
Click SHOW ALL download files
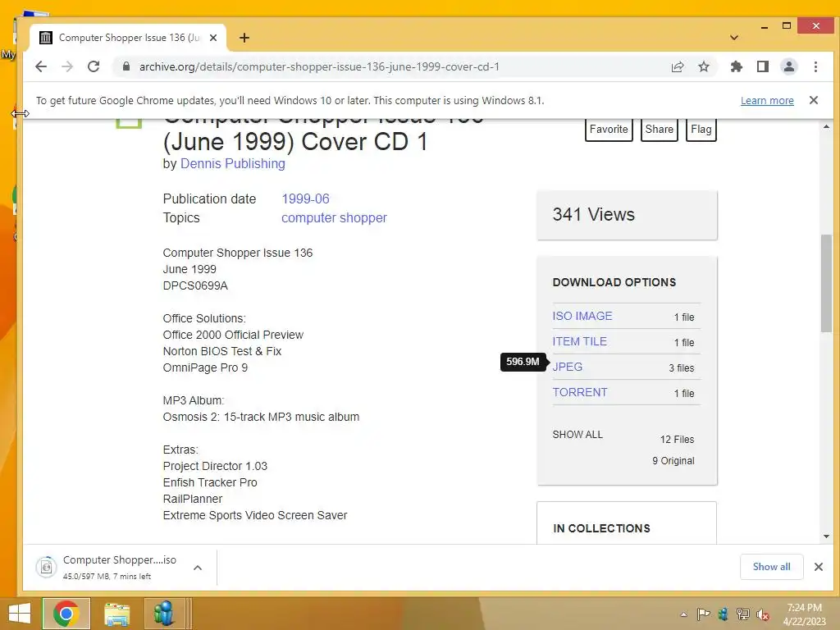pos(577,435)
